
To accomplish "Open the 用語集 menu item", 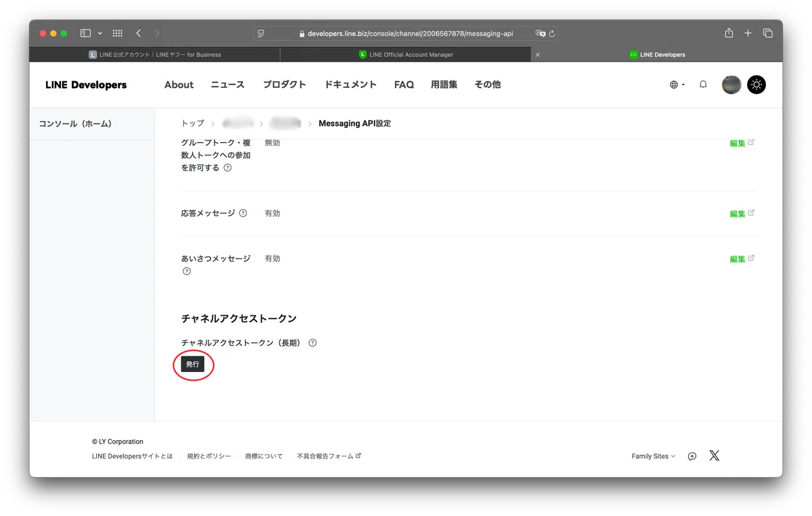I will coord(444,85).
